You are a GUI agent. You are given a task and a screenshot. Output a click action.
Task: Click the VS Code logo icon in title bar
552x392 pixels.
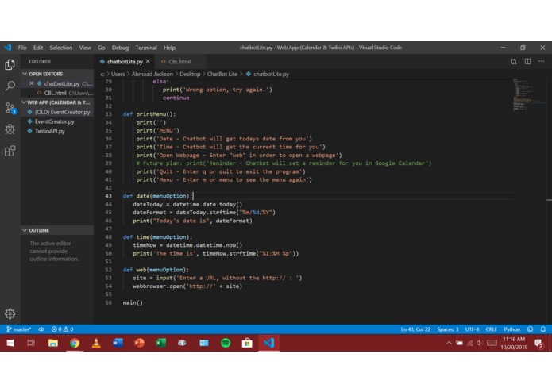[8, 48]
